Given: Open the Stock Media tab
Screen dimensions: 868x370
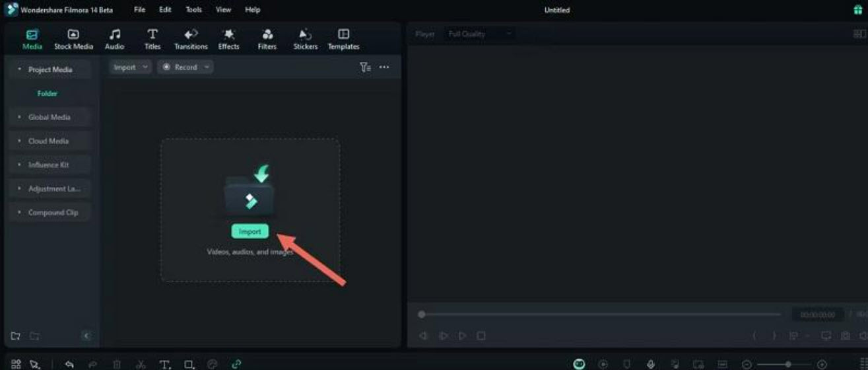Looking at the screenshot, I should pyautogui.click(x=73, y=40).
